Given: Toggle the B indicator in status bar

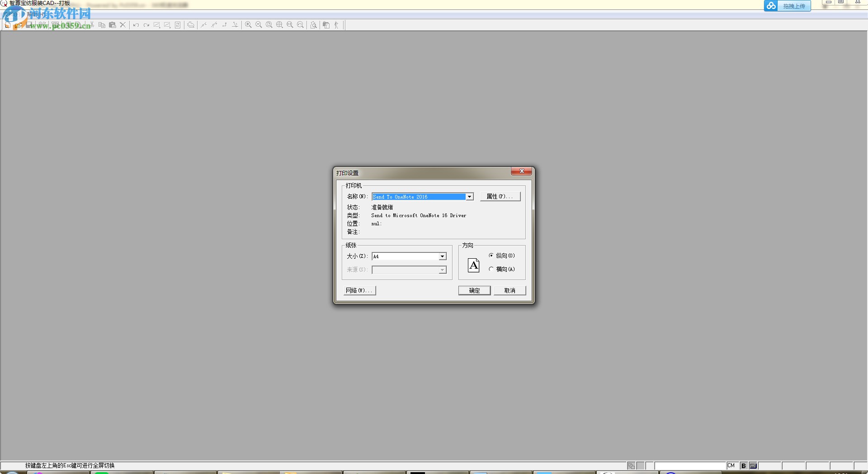Looking at the screenshot, I should tap(744, 465).
